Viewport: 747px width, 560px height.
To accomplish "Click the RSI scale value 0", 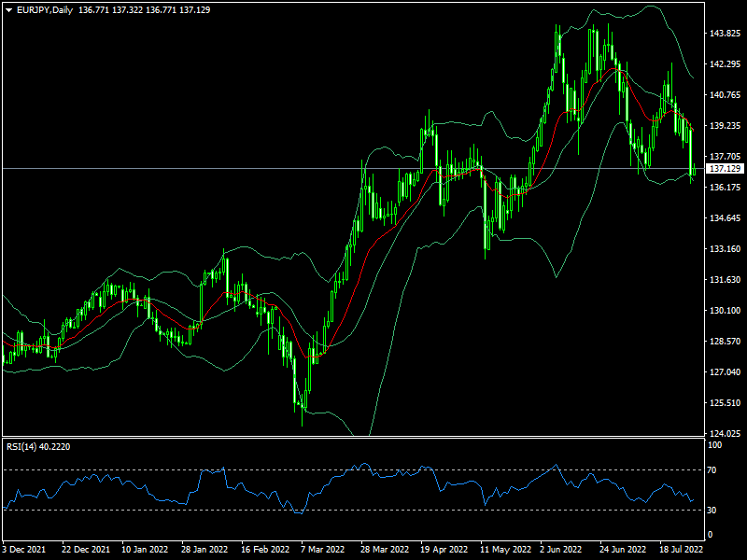I will [x=710, y=535].
